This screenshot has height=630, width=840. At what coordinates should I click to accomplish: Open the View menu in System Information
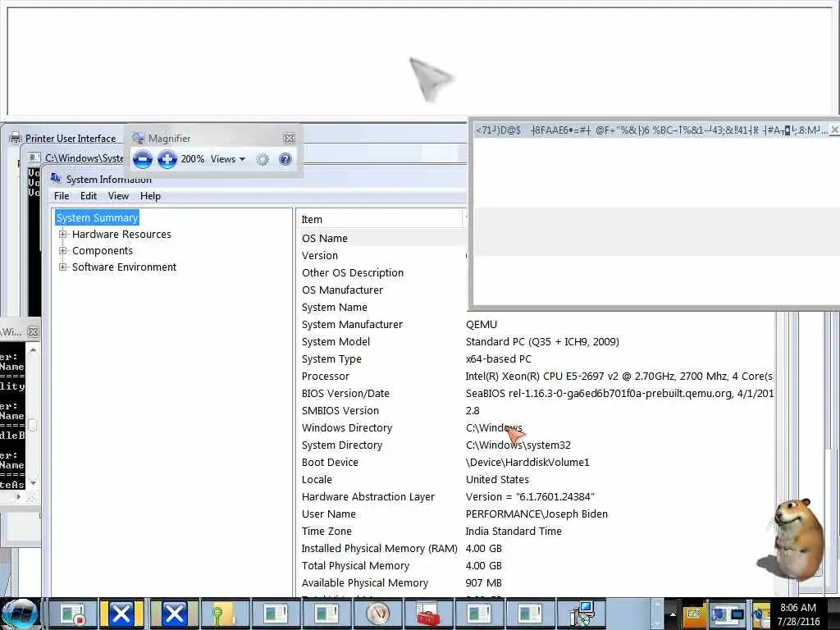click(x=118, y=196)
